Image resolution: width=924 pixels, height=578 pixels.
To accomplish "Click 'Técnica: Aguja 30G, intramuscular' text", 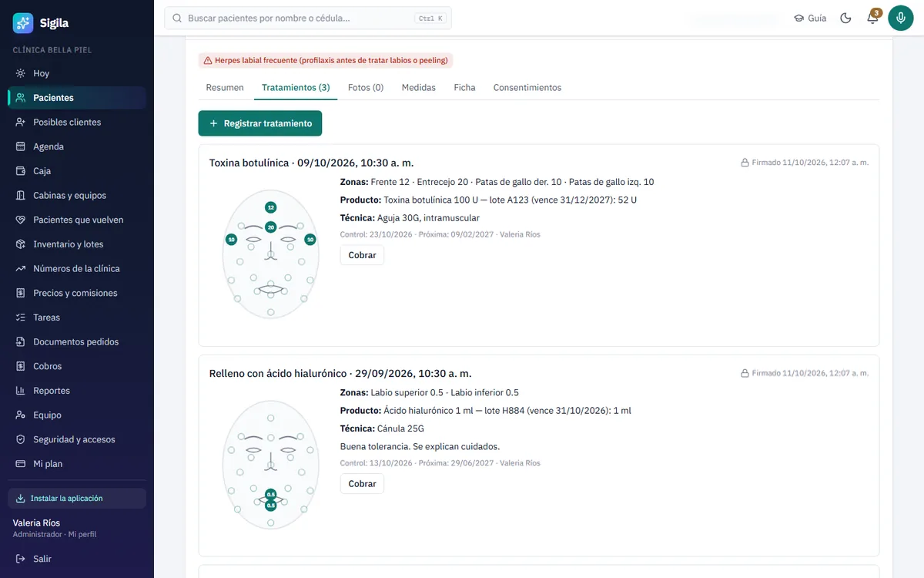I will [410, 218].
